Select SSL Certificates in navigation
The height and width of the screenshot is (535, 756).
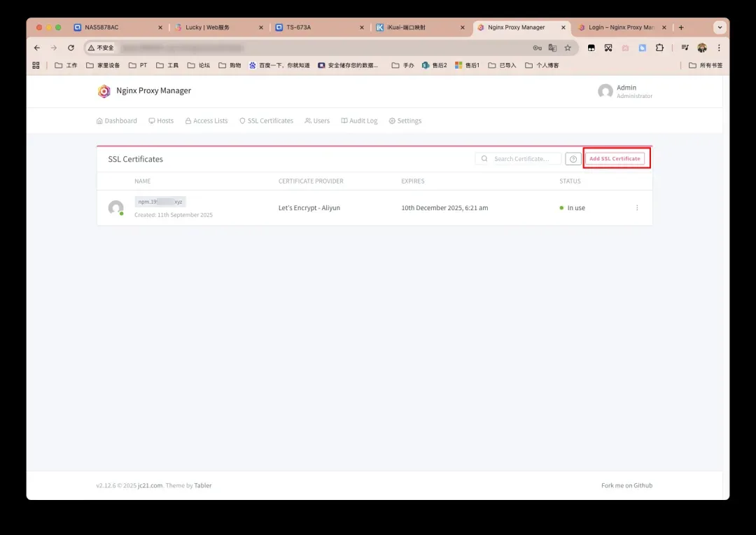(x=266, y=120)
